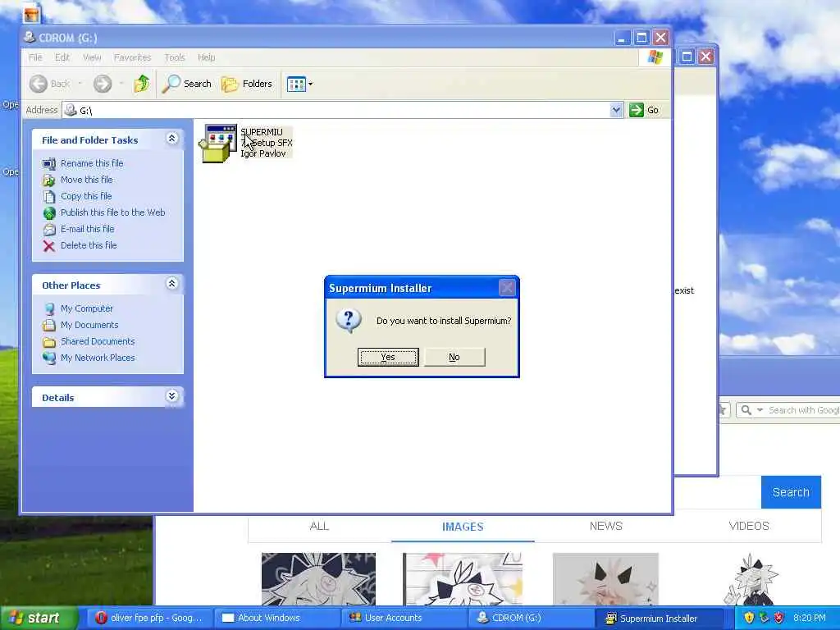Open the Help menu

[206, 57]
